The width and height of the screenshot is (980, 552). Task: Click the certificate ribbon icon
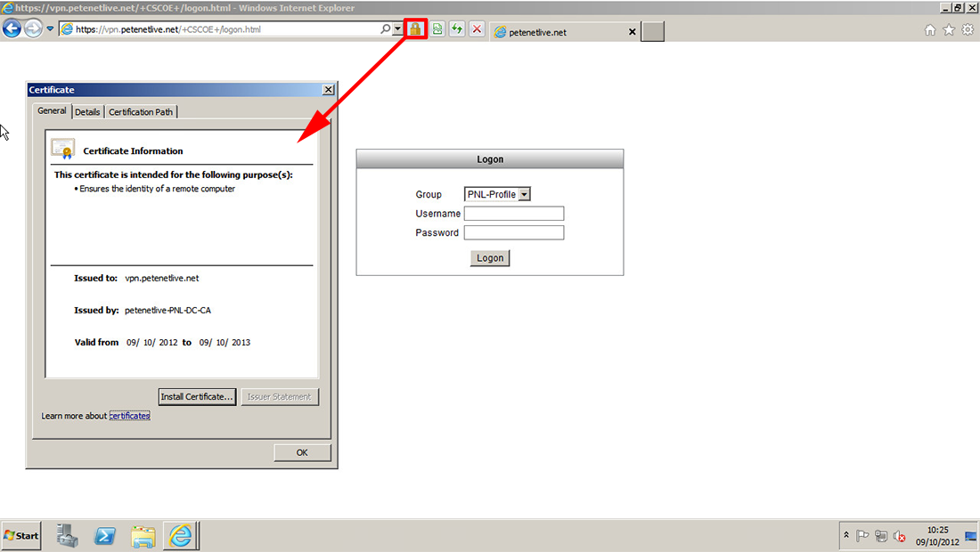[x=62, y=149]
